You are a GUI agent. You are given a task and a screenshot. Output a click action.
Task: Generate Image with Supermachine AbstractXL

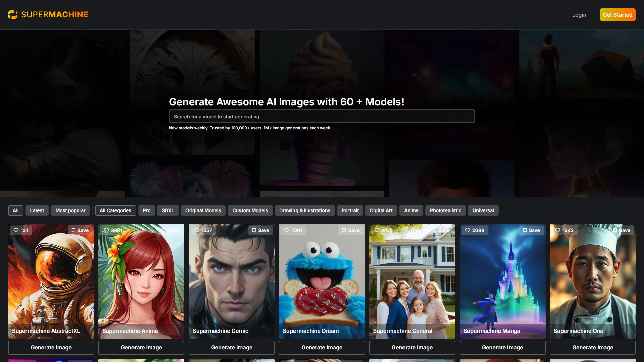pos(51,348)
